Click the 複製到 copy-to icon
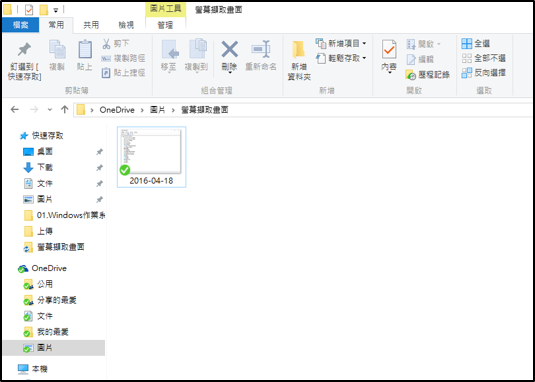Image resolution: width=535 pixels, height=382 pixels. pyautogui.click(x=198, y=49)
